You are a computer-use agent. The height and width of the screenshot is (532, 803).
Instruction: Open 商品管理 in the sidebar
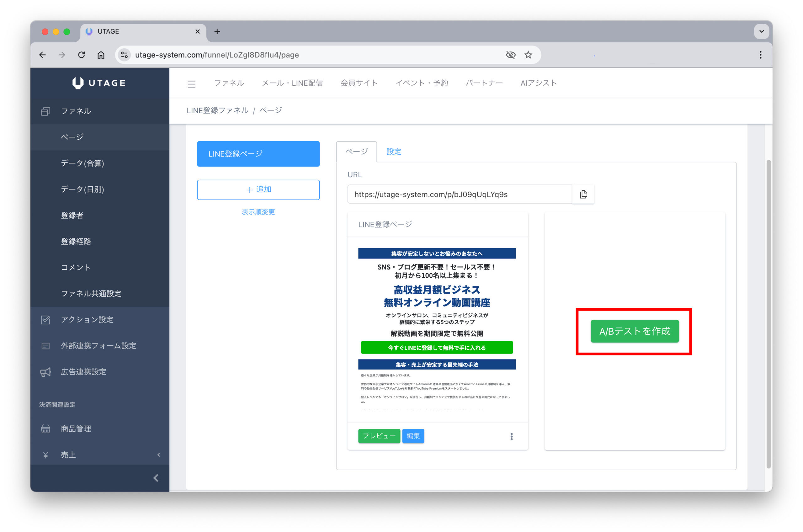tap(100, 429)
